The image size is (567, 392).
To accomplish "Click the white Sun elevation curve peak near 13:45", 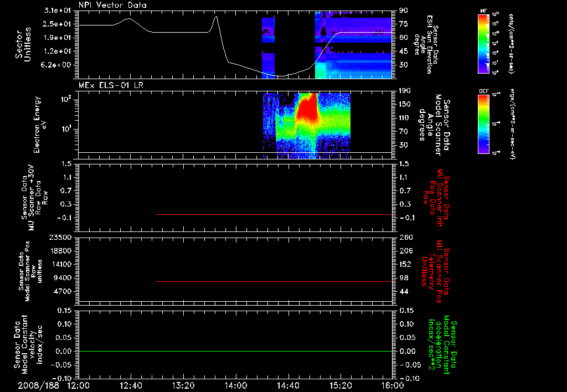I will click(216, 17).
